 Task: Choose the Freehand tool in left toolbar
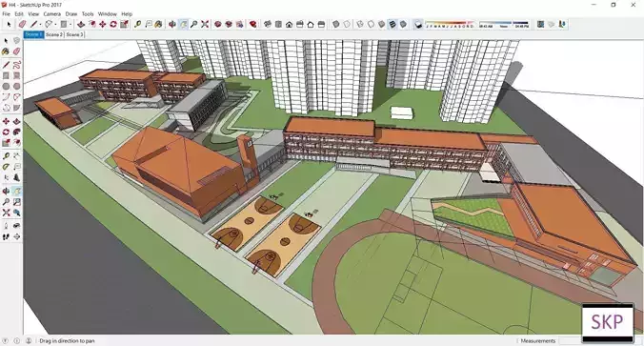coord(16,65)
